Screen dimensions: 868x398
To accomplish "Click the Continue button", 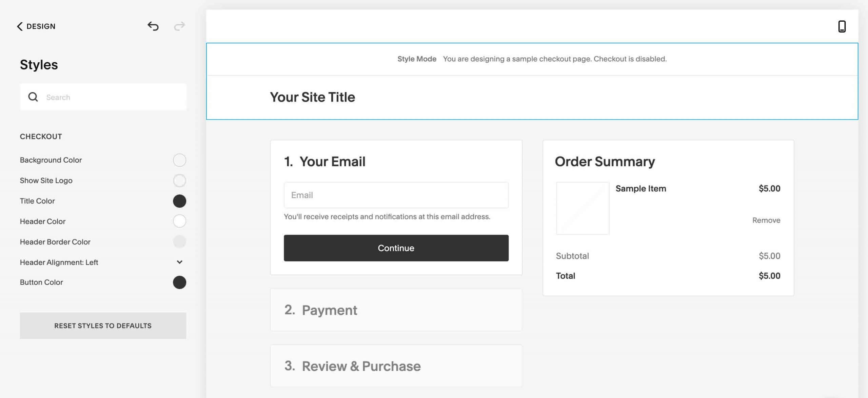I will (x=396, y=248).
